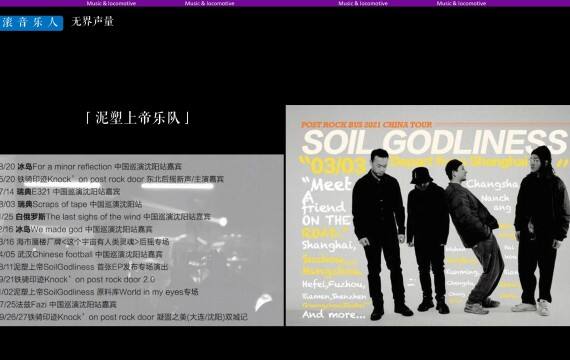570x360 pixels.
Task: Click the blue 滚音乐人 label
Action: click(31, 23)
